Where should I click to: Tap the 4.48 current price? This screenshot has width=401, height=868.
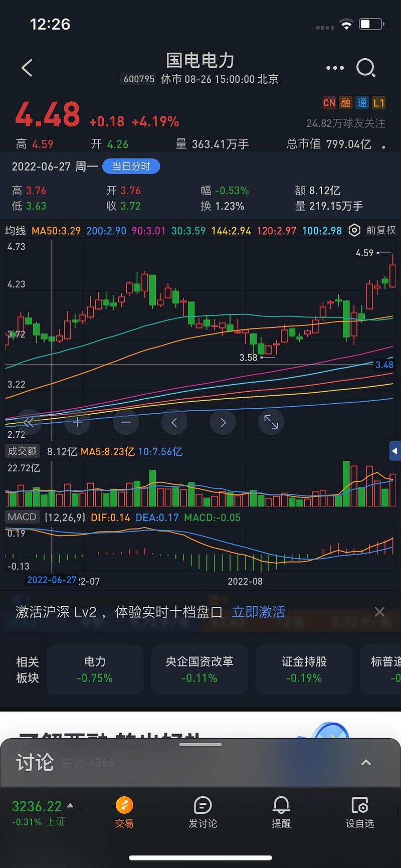pos(48,115)
